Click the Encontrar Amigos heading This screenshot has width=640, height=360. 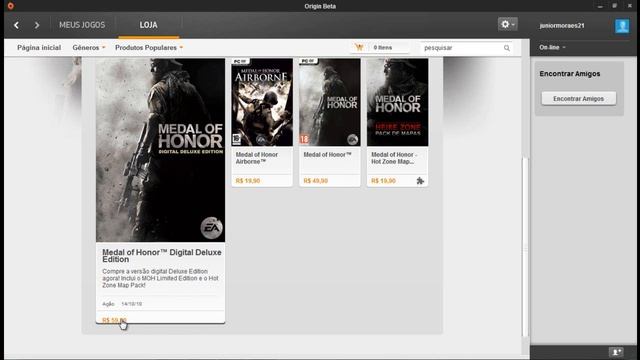(570, 74)
